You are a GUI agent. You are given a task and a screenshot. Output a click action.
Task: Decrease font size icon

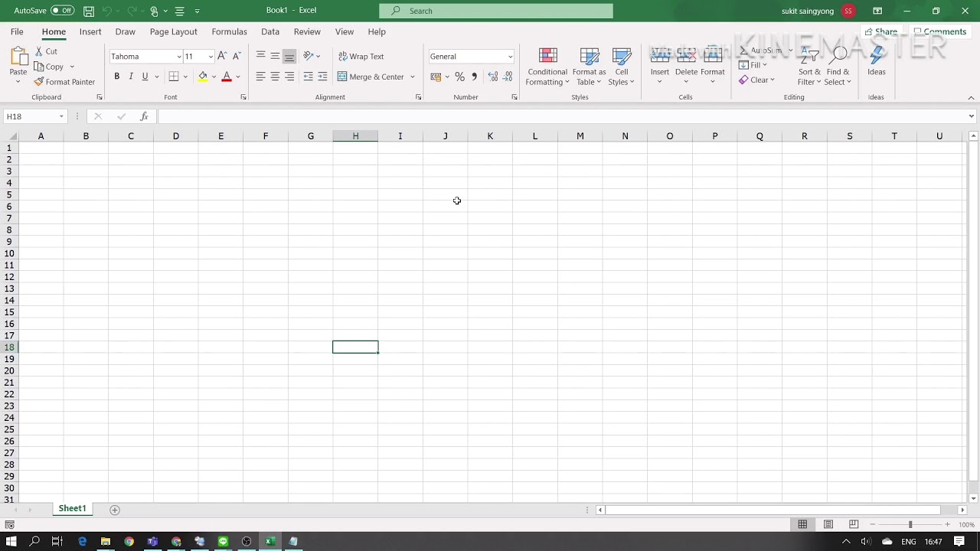point(237,56)
